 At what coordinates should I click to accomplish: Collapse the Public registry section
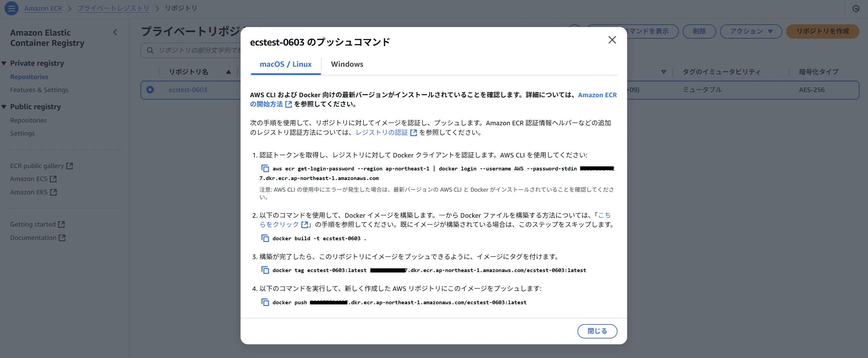pyautogui.click(x=4, y=107)
